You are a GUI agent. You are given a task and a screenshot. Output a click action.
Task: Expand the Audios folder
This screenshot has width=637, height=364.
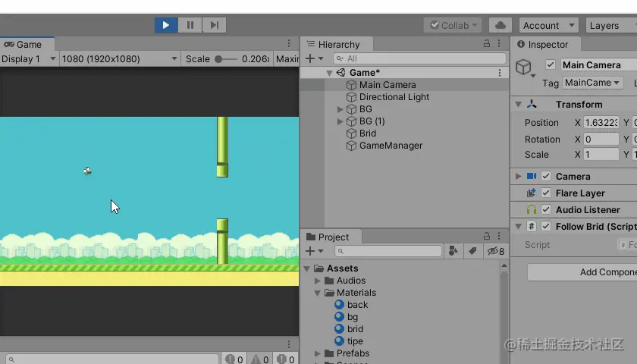(318, 281)
